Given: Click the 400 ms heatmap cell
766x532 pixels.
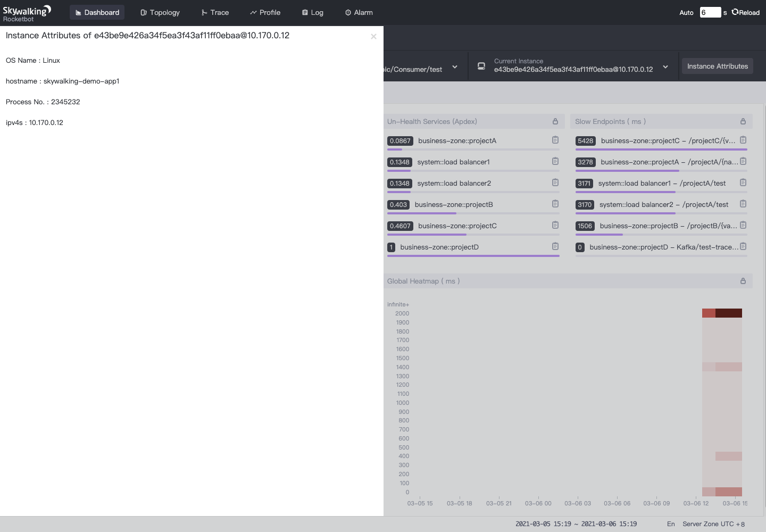Looking at the screenshot, I should (729, 456).
